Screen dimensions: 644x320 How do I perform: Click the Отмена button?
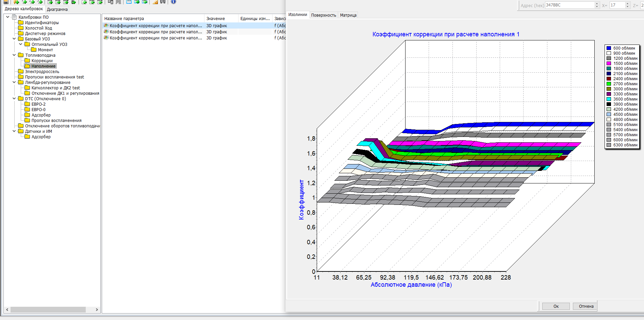pos(586,306)
